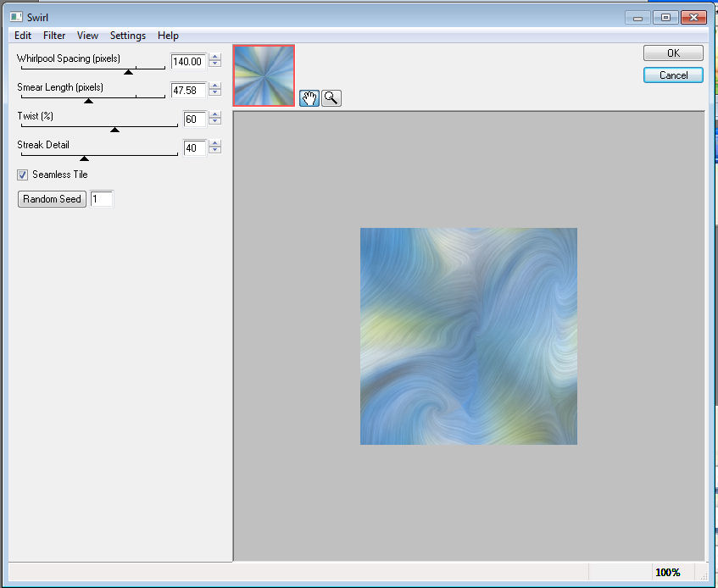Toggle the Seamless Tile checkbox
The width and height of the screenshot is (718, 588).
(23, 175)
